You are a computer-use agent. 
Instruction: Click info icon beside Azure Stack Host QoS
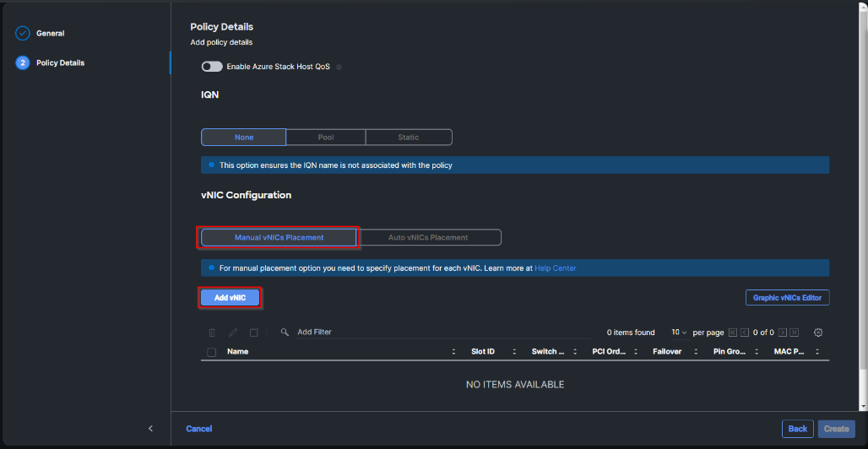(x=339, y=67)
